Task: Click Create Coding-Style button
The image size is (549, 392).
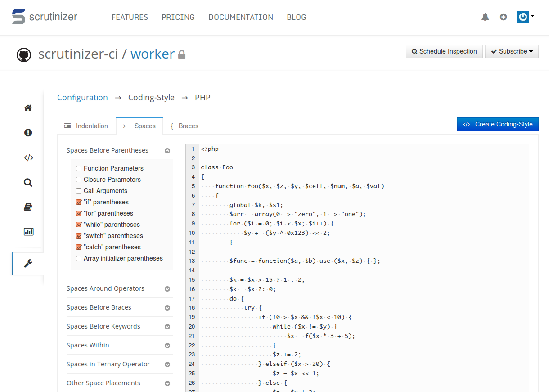Action: point(498,124)
